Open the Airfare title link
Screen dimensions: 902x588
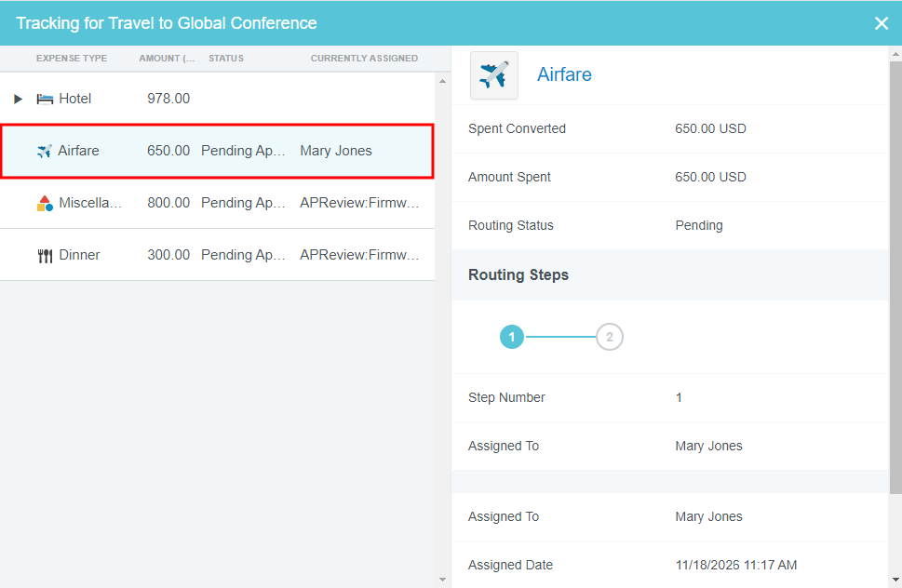click(x=564, y=74)
